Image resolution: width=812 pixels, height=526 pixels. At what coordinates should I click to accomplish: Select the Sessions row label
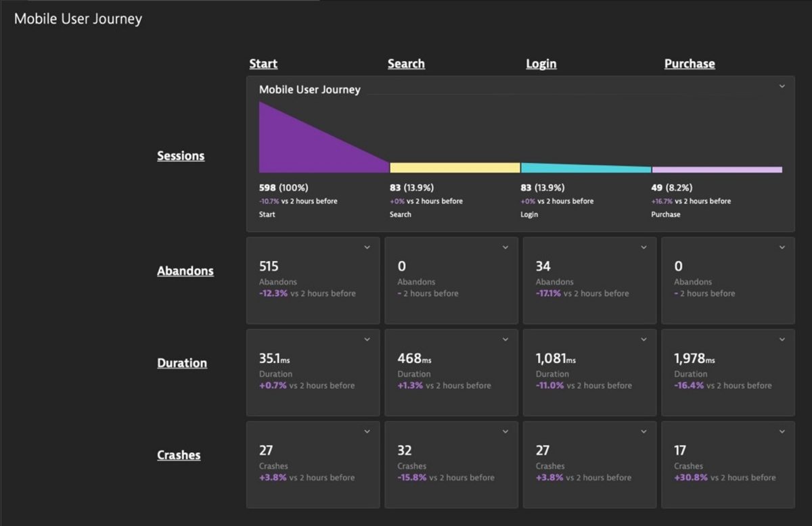point(181,156)
